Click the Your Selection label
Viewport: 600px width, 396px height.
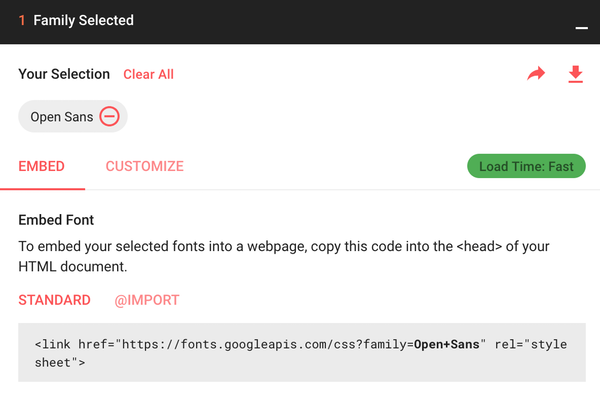coord(64,74)
